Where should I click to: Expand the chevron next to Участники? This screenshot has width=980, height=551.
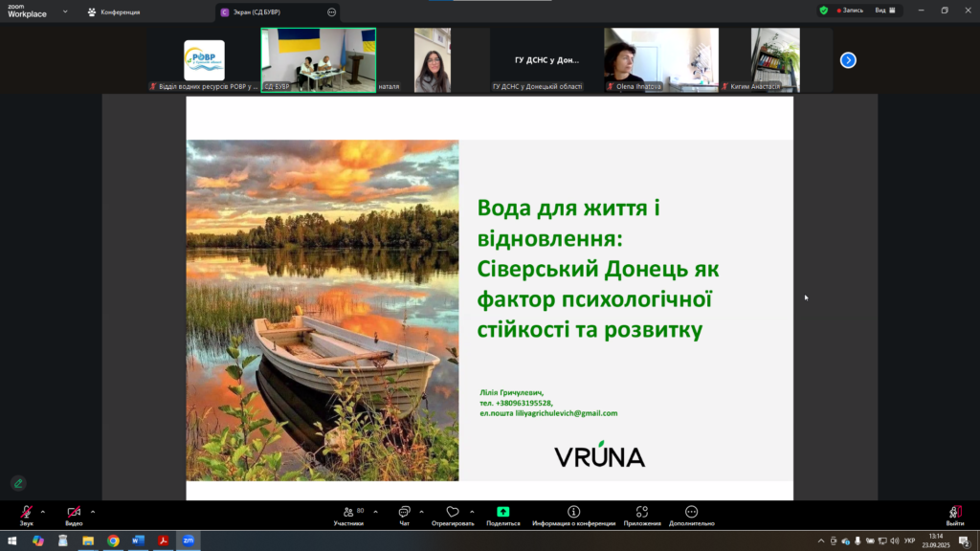click(x=375, y=511)
